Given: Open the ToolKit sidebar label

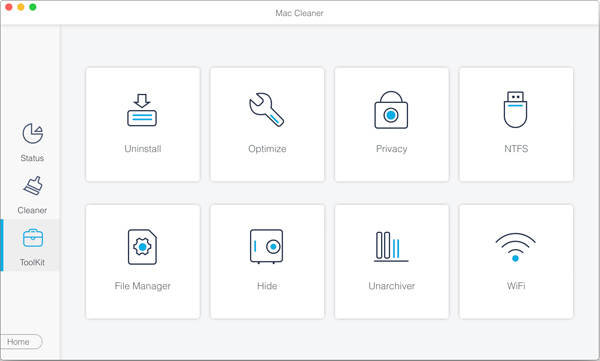Looking at the screenshot, I should (32, 262).
